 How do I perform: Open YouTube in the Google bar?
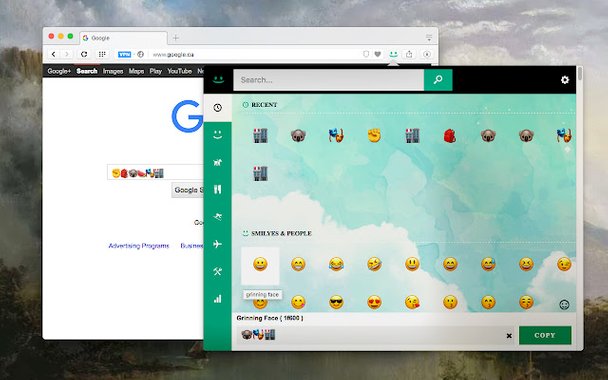[x=180, y=71]
